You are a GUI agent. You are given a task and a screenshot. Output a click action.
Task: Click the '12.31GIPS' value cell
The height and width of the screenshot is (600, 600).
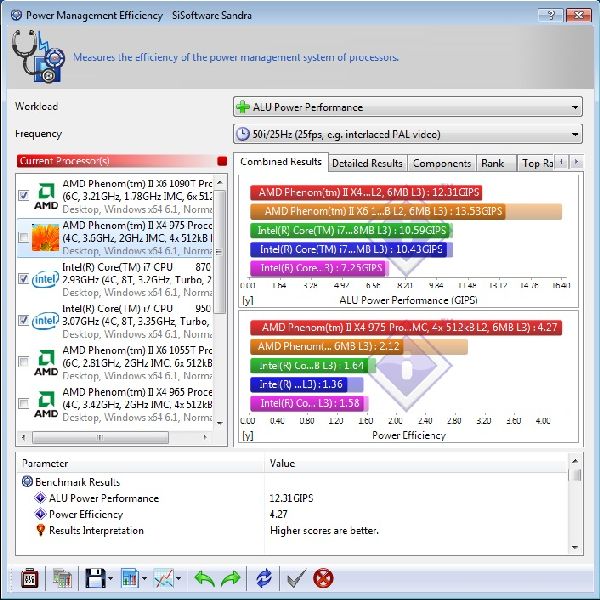[x=291, y=498]
